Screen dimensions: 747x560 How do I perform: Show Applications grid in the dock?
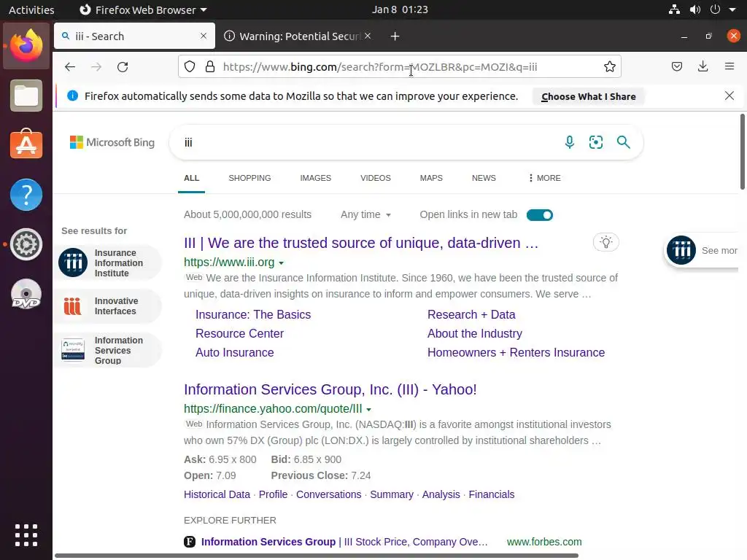coord(26,534)
